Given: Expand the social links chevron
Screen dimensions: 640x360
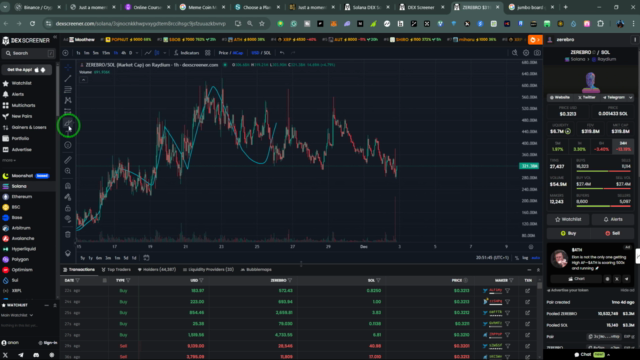Looking at the screenshot, I should click(631, 98).
